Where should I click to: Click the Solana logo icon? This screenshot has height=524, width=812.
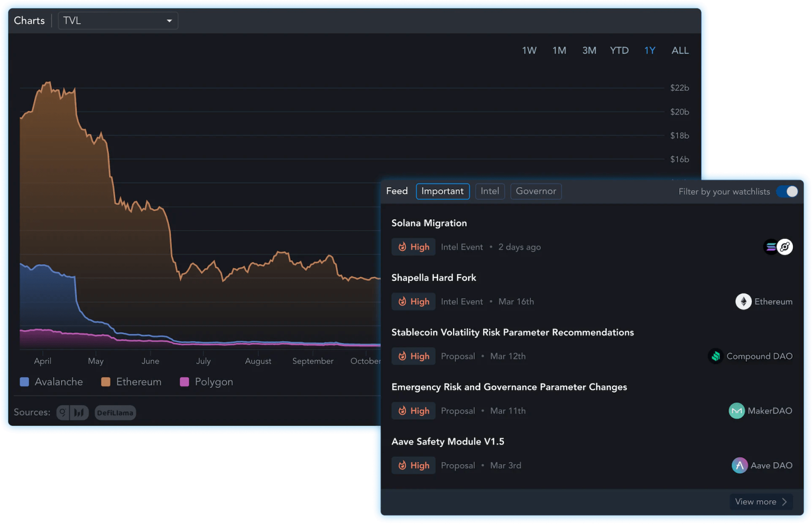coord(771,247)
